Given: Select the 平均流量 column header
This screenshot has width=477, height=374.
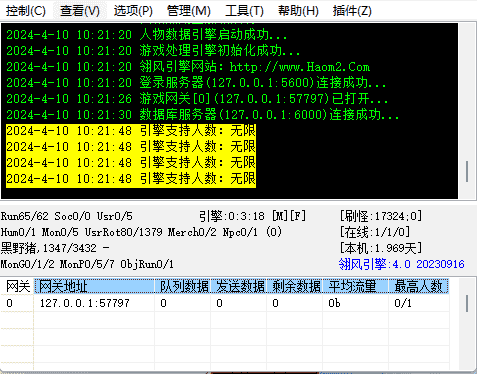Looking at the screenshot, I should click(x=356, y=286).
